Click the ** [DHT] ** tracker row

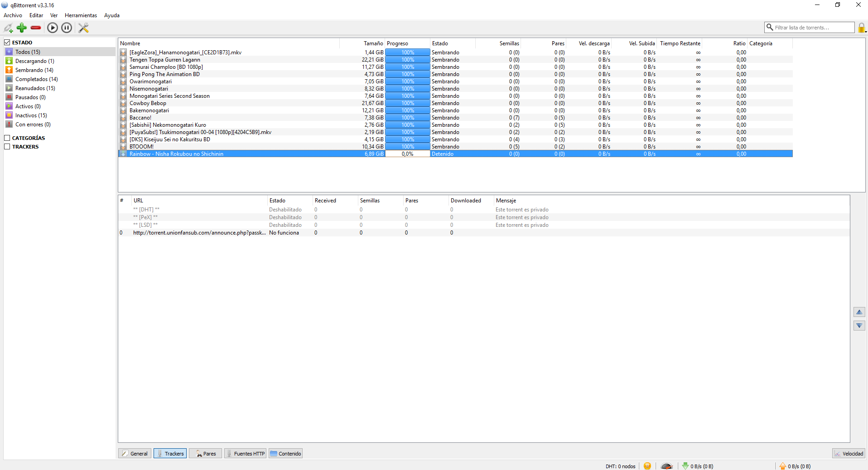(484, 210)
